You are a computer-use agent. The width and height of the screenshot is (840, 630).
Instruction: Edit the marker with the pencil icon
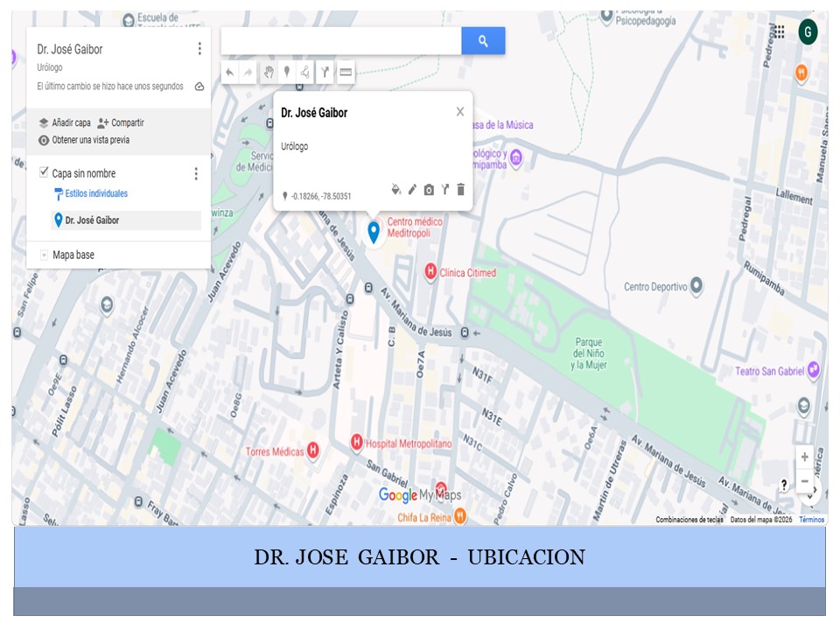412,190
